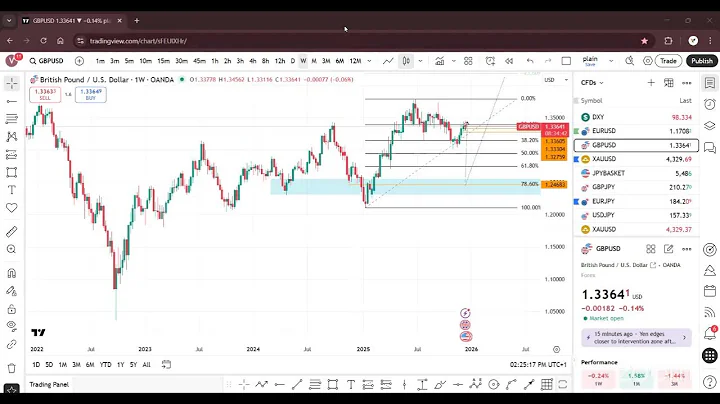Image resolution: width=720 pixels, height=404 pixels.
Task: Open the Fibonacci tools group
Action: click(11, 119)
